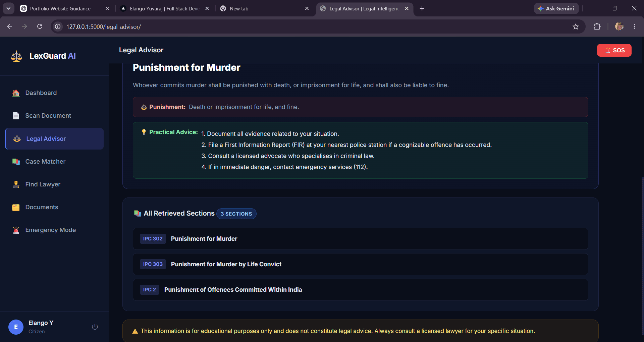
Task: Open the IPC 303 Murder by Life Convict row
Action: (360, 264)
